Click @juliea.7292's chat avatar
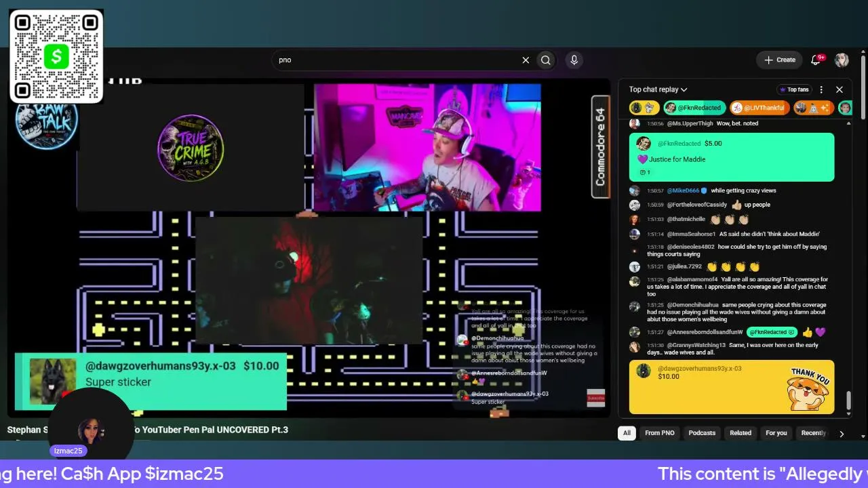 [x=635, y=267]
